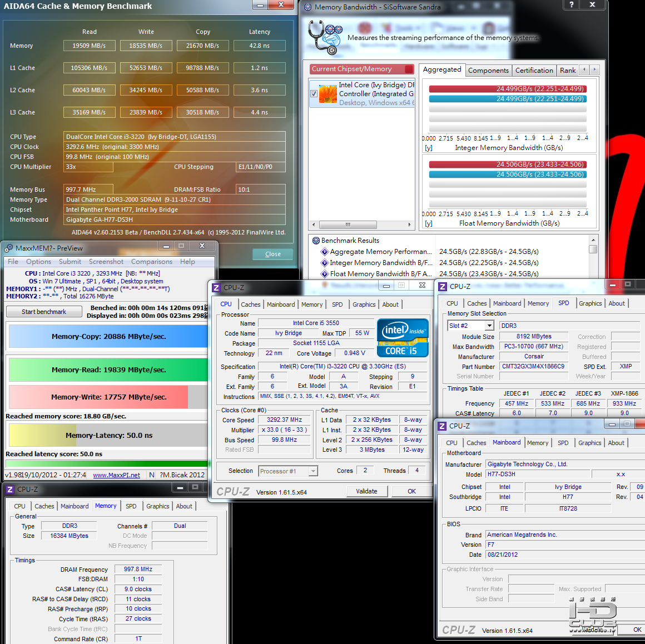Click the CPU Type DualCore Intel Core i3-3220 field
The height and width of the screenshot is (644, 645).
[x=175, y=137]
